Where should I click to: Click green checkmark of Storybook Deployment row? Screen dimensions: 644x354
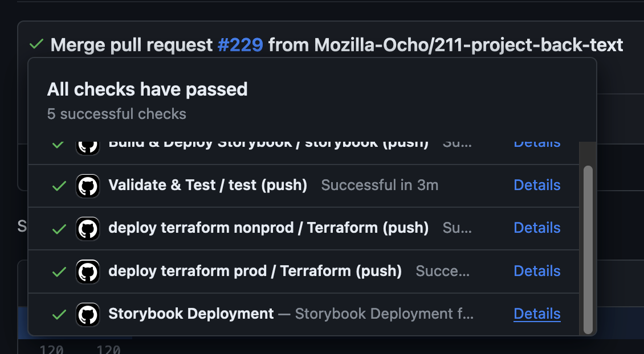click(x=59, y=315)
